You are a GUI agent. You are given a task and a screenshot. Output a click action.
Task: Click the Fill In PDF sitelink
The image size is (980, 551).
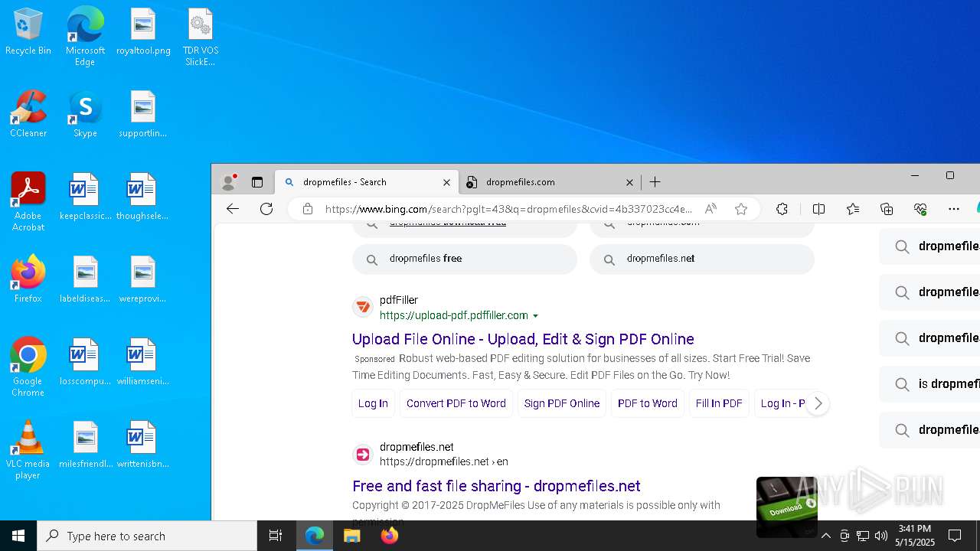[x=719, y=403]
